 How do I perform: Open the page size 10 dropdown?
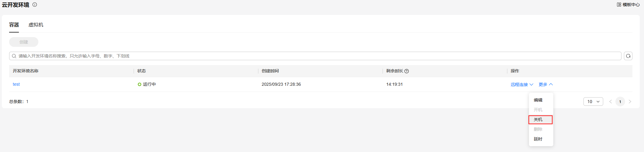(x=593, y=102)
